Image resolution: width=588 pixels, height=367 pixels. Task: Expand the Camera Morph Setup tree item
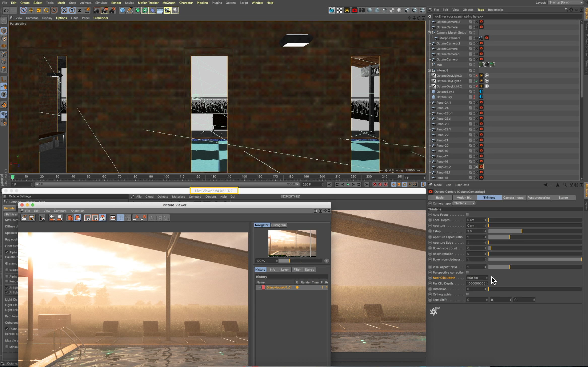pyautogui.click(x=430, y=33)
